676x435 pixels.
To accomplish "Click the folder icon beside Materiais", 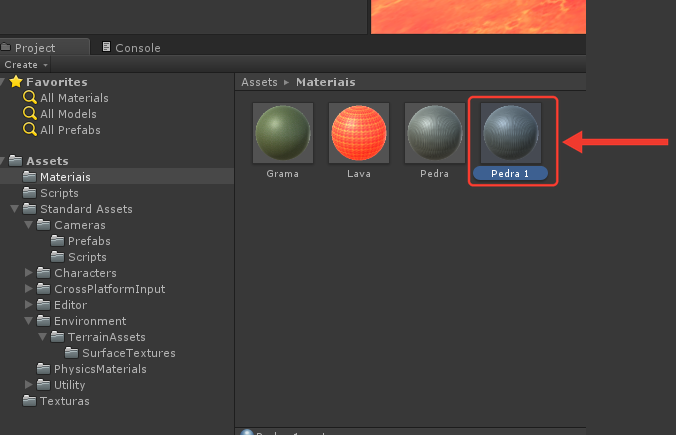I will click(29, 176).
